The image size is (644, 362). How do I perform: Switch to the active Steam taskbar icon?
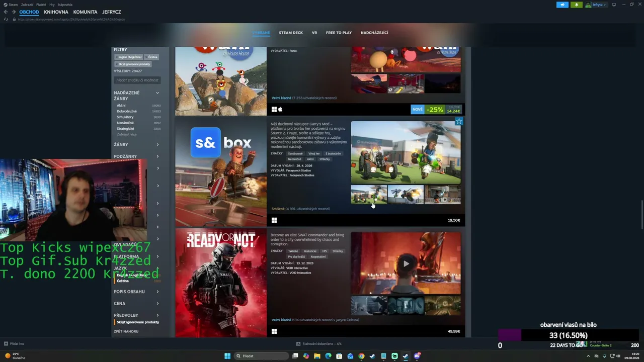click(406, 356)
